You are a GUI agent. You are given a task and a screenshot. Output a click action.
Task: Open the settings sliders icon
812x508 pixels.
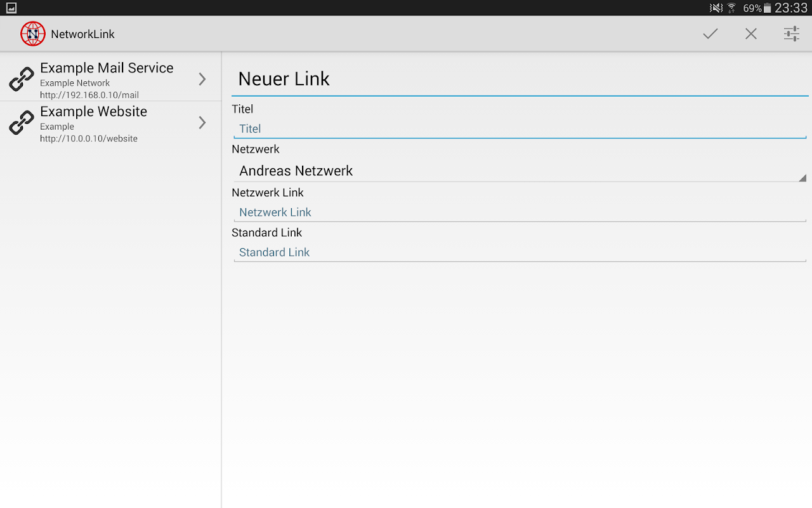[791, 34]
